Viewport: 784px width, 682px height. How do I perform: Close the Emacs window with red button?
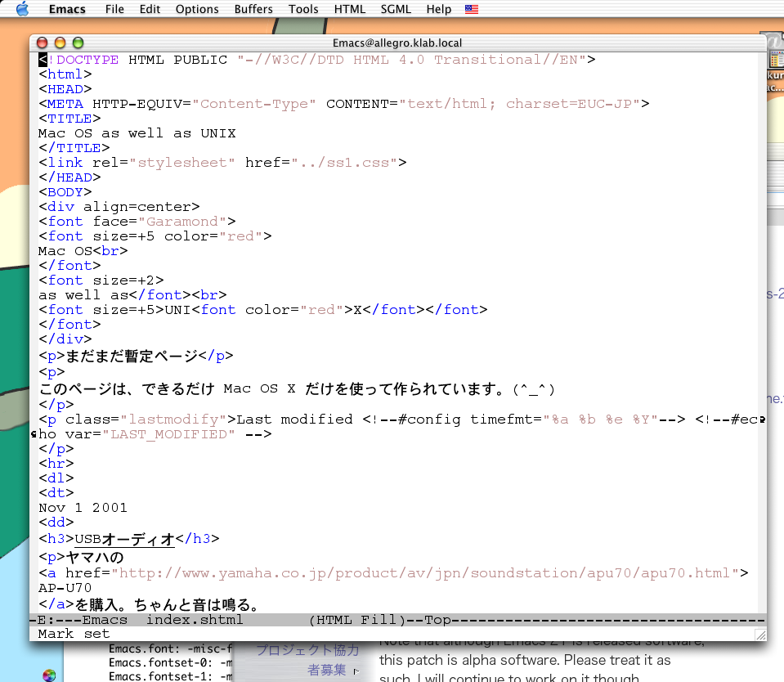click(43, 43)
